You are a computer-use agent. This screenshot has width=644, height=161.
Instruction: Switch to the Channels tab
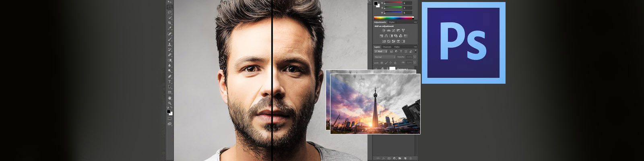[x=386, y=47]
